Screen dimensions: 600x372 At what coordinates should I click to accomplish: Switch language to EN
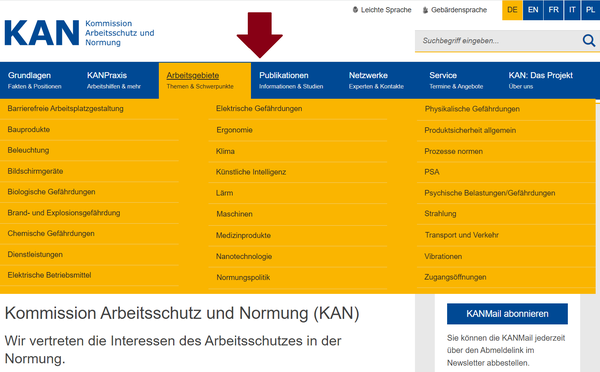(533, 10)
